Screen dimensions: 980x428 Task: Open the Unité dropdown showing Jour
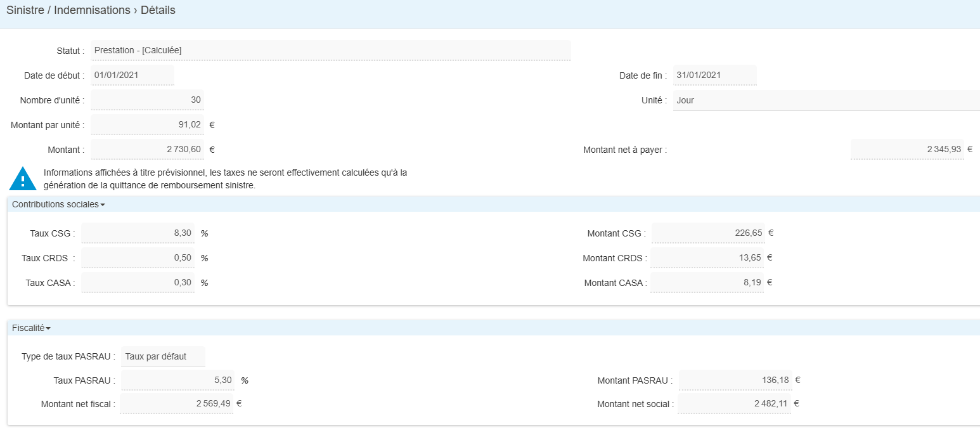pyautogui.click(x=826, y=100)
